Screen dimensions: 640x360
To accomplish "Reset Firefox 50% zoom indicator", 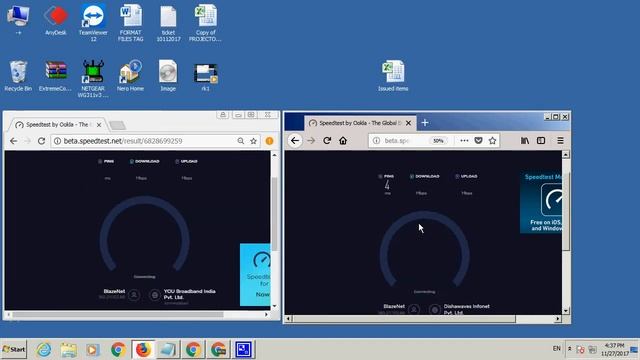I will pos(438,140).
